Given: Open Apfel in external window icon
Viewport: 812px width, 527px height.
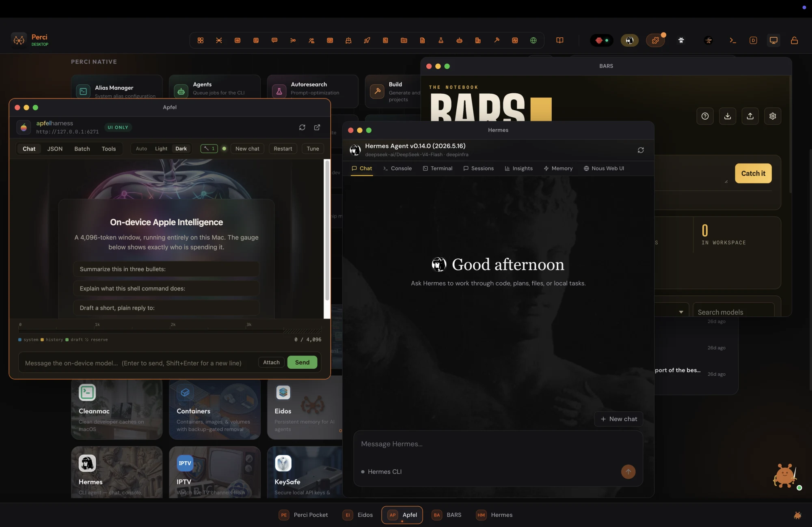Looking at the screenshot, I should click(317, 127).
